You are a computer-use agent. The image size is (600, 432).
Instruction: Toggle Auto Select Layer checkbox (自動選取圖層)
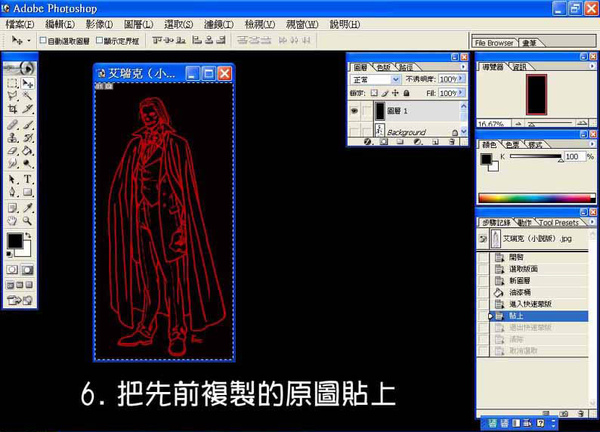(43, 40)
